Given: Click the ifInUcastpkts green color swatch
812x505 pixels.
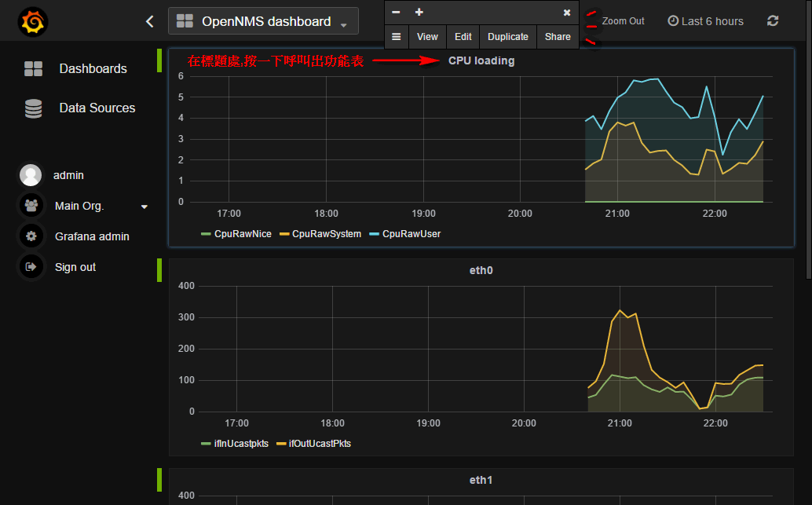Looking at the screenshot, I should (x=206, y=444).
